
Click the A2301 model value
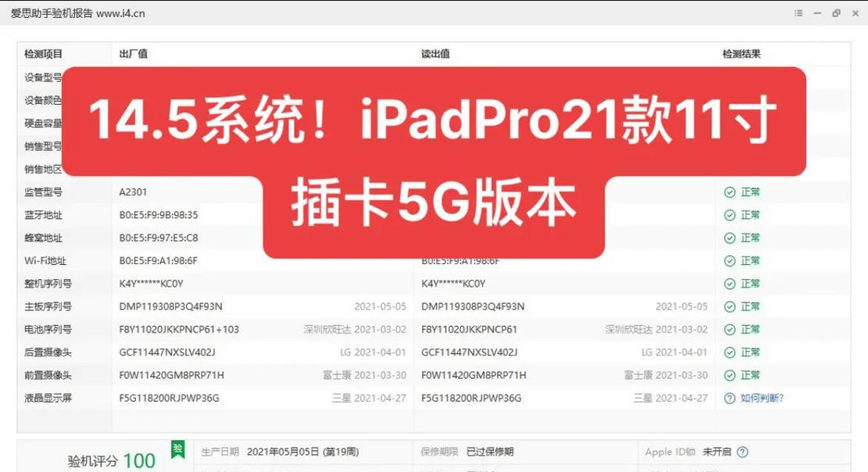(133, 192)
